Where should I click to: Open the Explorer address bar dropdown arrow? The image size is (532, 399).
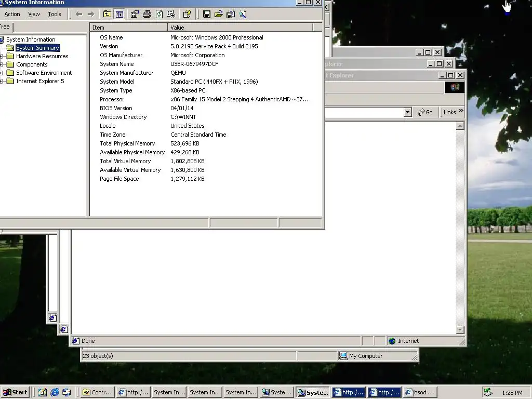coord(407,112)
